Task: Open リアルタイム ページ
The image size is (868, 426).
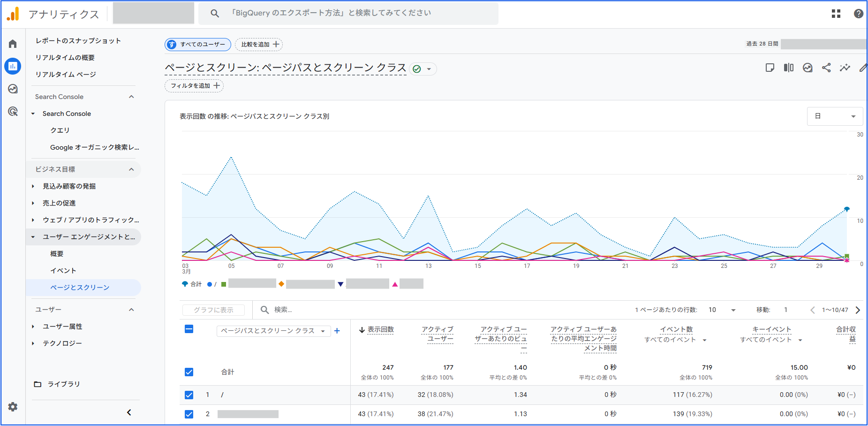Action: coord(66,75)
